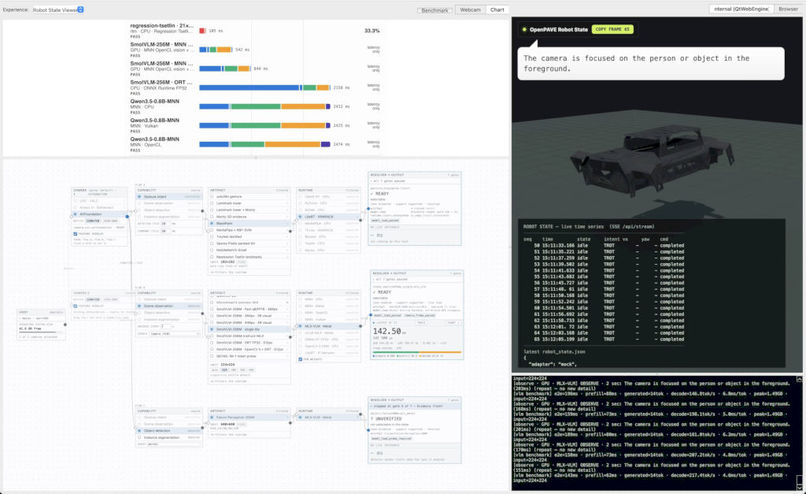The height and width of the screenshot is (494, 806).
Task: Toggle the Instance segmentation checkbox in the bottom capability node
Action: (x=139, y=437)
